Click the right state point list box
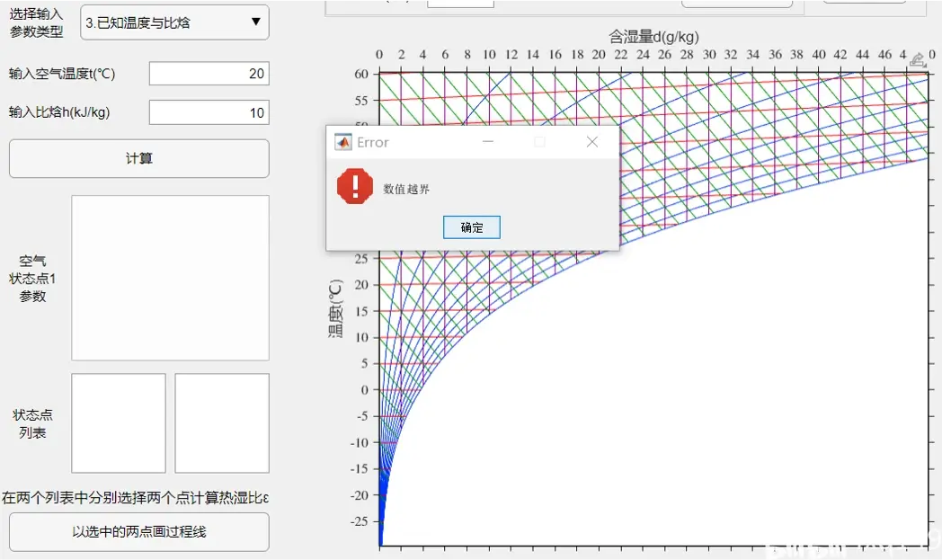Image resolution: width=942 pixels, height=560 pixels. pos(222,422)
